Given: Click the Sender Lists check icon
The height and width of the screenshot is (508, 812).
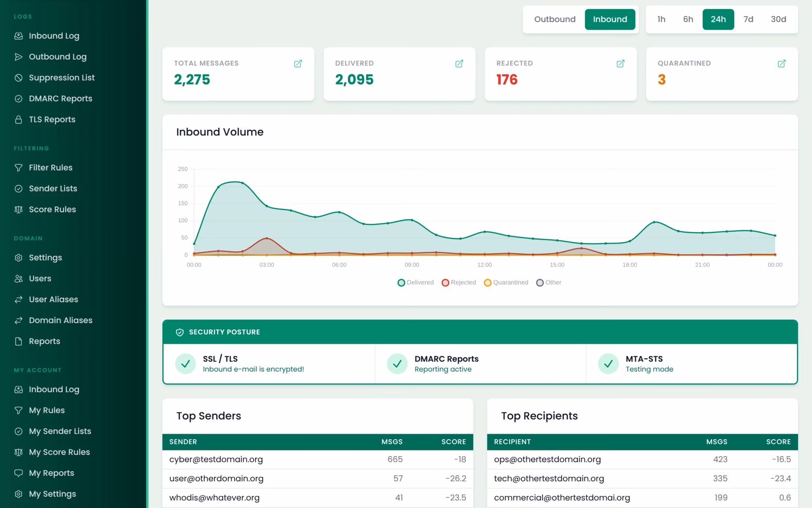Looking at the screenshot, I should click(x=18, y=189).
